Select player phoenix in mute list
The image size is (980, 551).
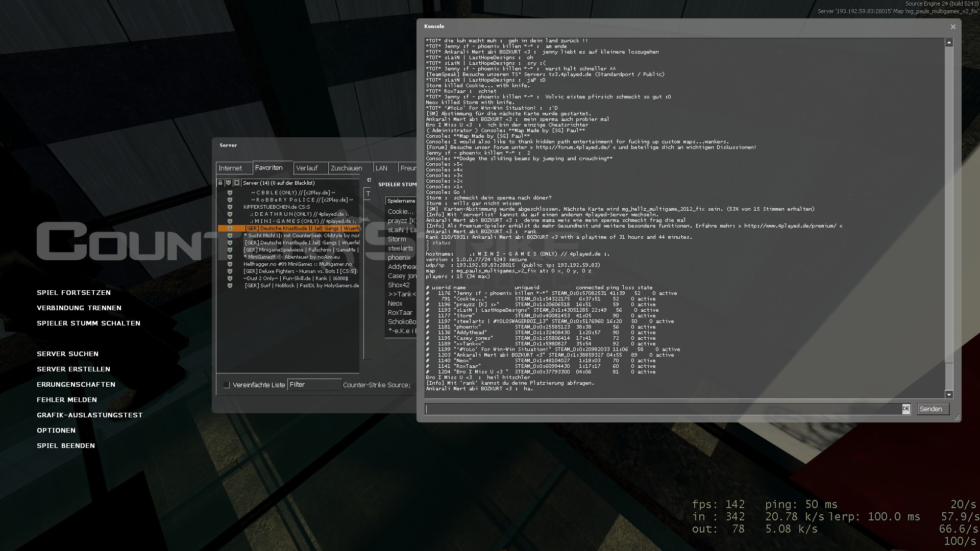[x=401, y=257]
